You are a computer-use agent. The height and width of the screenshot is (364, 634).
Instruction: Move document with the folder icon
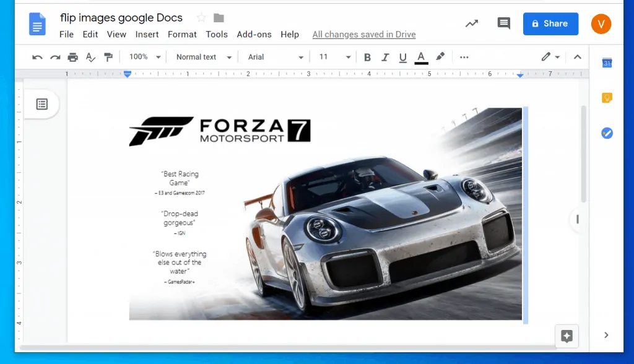click(x=219, y=18)
